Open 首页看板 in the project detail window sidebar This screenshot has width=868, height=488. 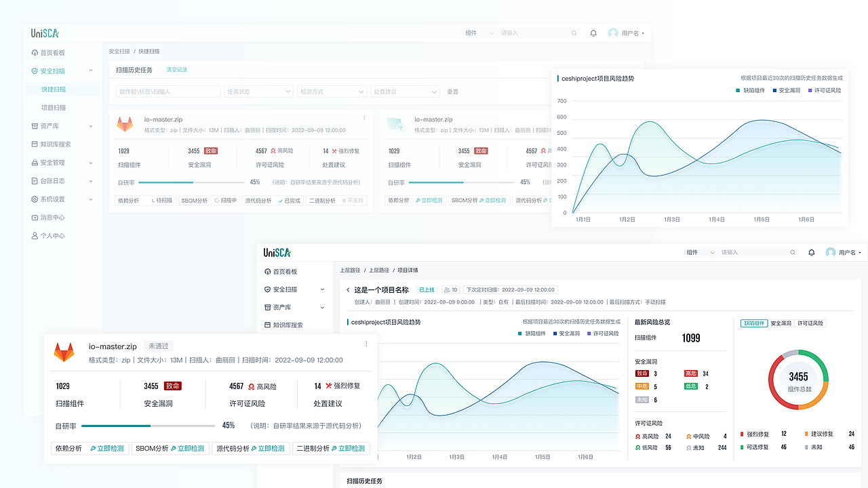coord(281,272)
